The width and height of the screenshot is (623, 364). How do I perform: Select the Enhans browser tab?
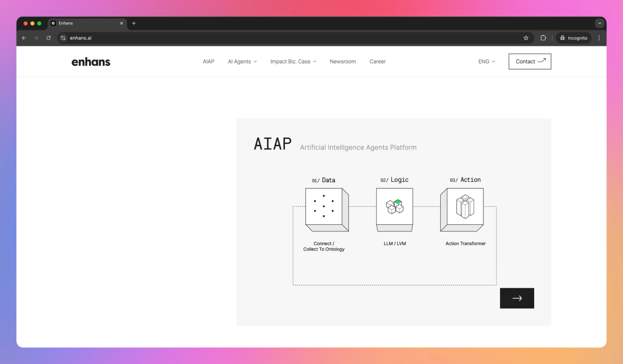87,23
